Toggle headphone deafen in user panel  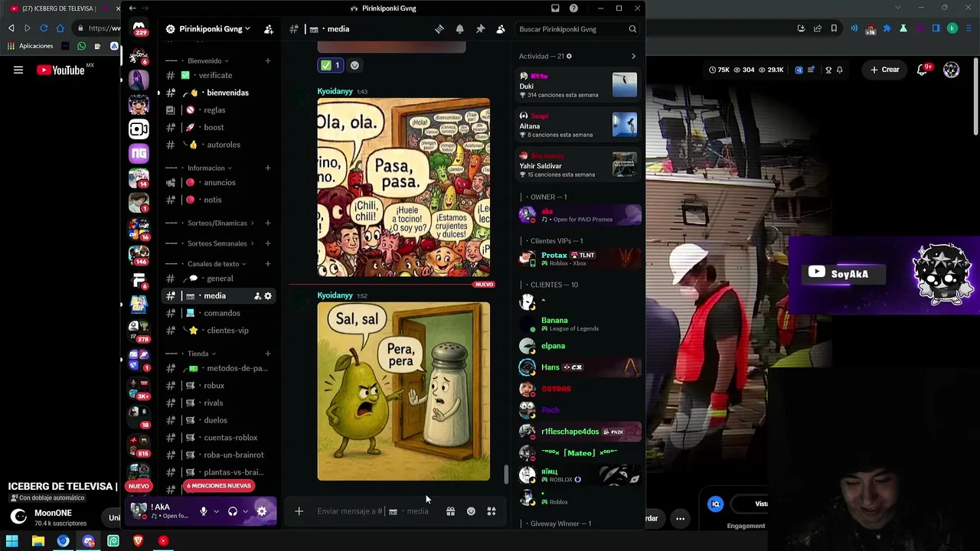[x=233, y=511]
